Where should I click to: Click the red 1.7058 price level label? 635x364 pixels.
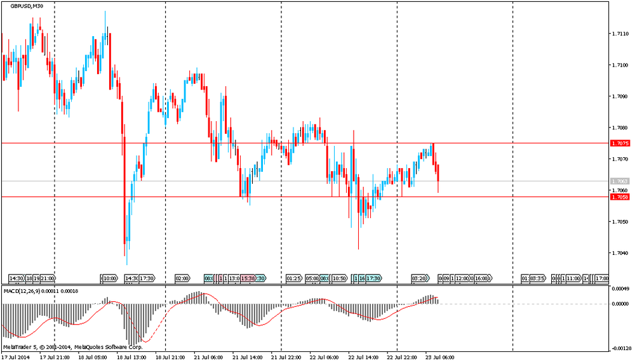[x=620, y=197]
